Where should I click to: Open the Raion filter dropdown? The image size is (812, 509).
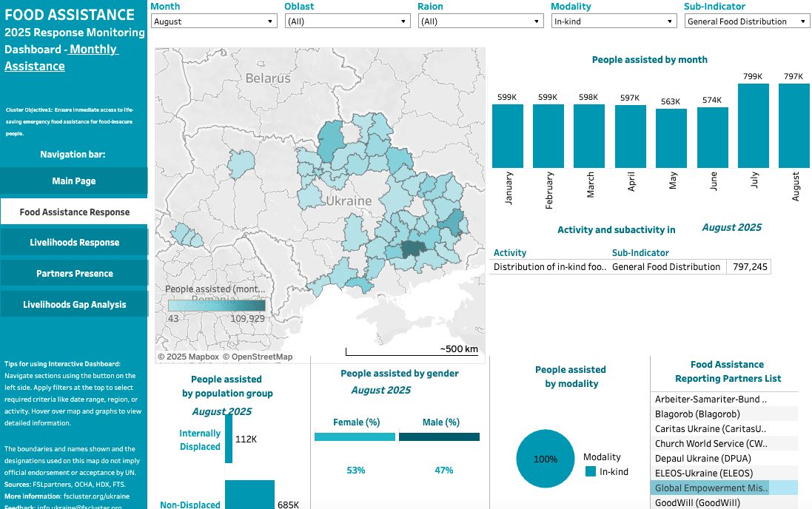pos(480,21)
